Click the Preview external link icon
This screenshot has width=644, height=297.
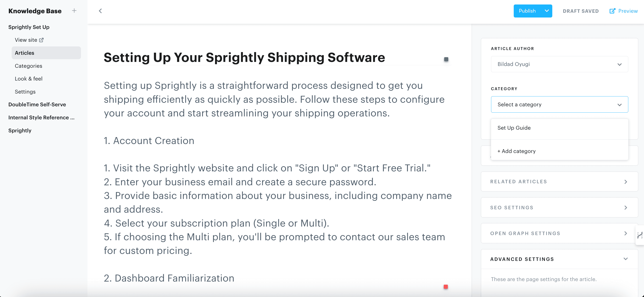click(612, 11)
